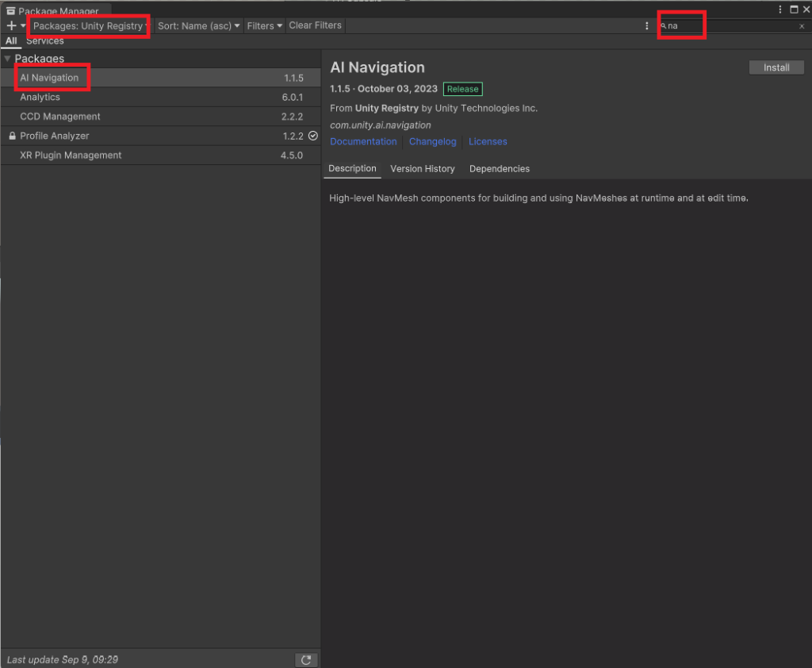Open the Licenses link
812x668 pixels.
point(488,141)
